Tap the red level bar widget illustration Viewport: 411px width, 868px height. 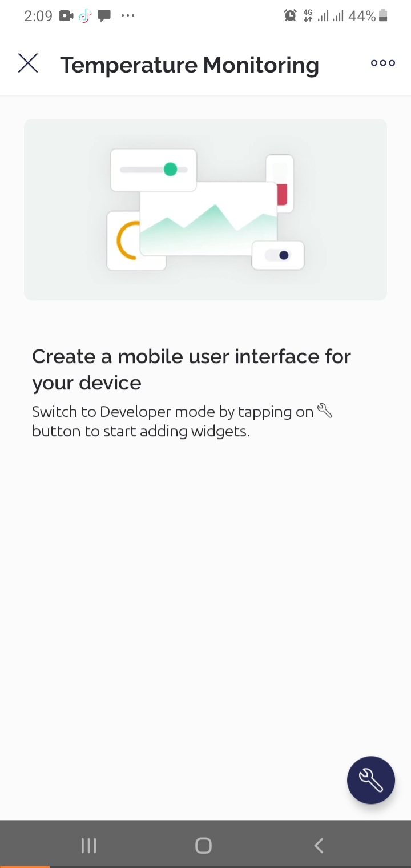click(280, 183)
